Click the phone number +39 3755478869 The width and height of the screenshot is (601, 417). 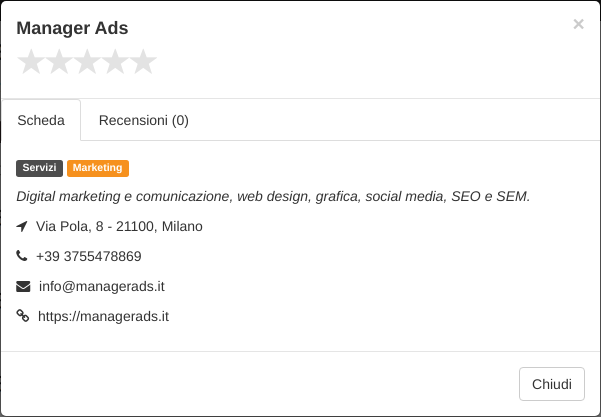click(89, 256)
